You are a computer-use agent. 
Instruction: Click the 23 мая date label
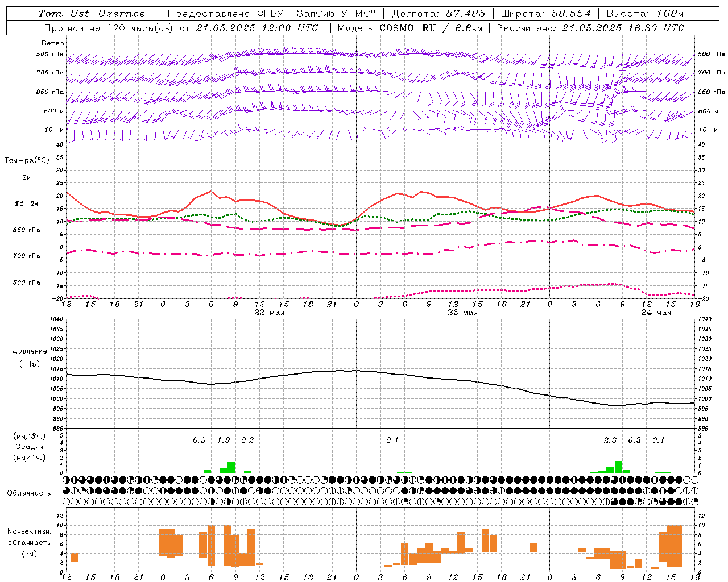tap(463, 313)
